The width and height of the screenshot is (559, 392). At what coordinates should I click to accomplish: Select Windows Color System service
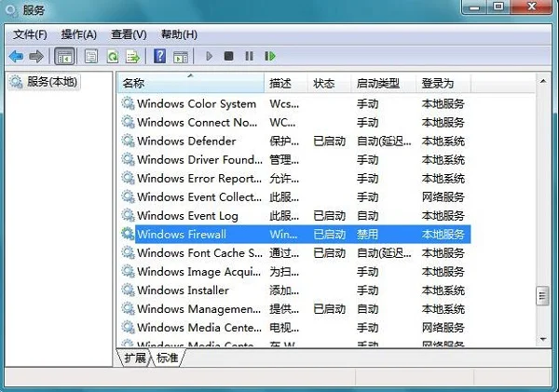pos(197,103)
